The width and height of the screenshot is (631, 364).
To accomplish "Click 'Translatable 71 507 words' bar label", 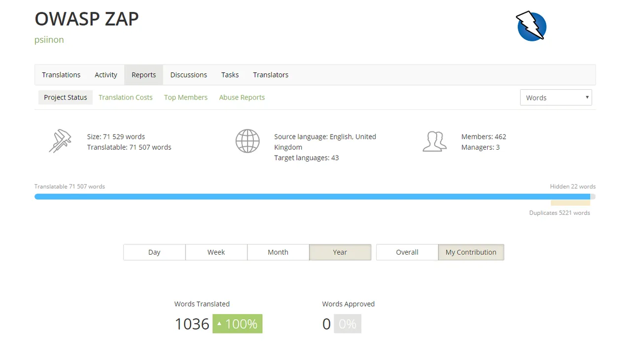I will (x=70, y=187).
